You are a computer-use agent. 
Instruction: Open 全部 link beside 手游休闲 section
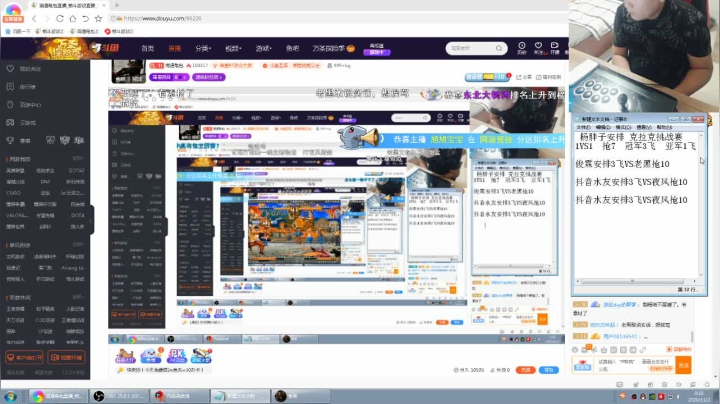point(78,297)
